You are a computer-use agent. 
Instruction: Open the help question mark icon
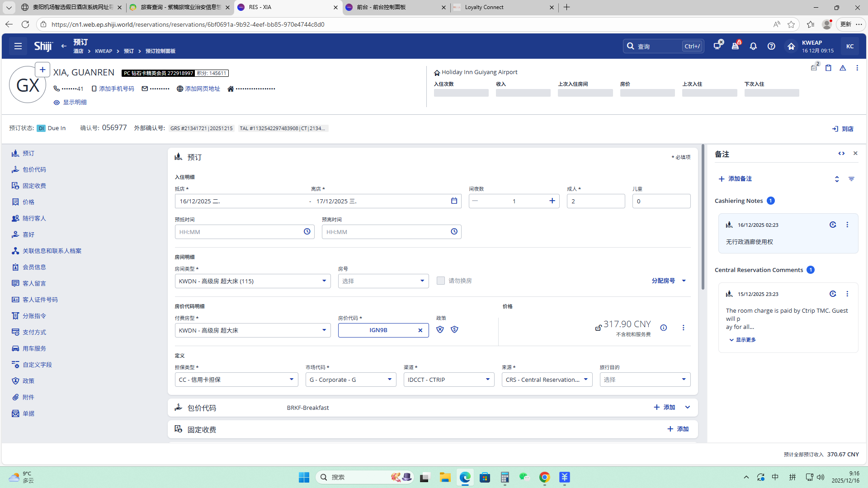[x=771, y=46]
